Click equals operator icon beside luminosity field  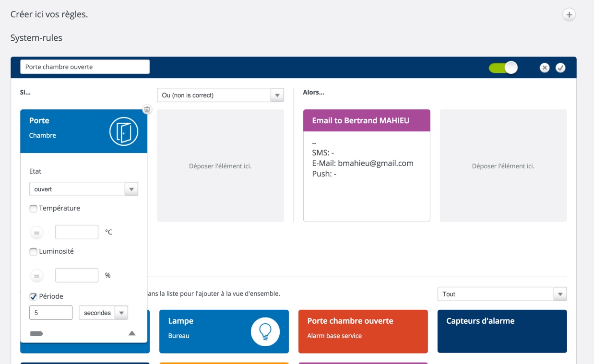click(36, 276)
